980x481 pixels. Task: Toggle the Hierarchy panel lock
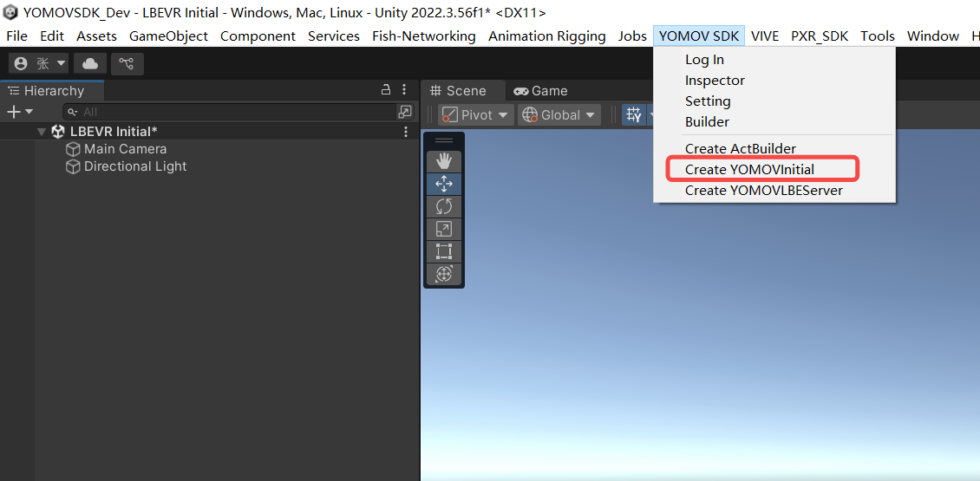point(386,89)
